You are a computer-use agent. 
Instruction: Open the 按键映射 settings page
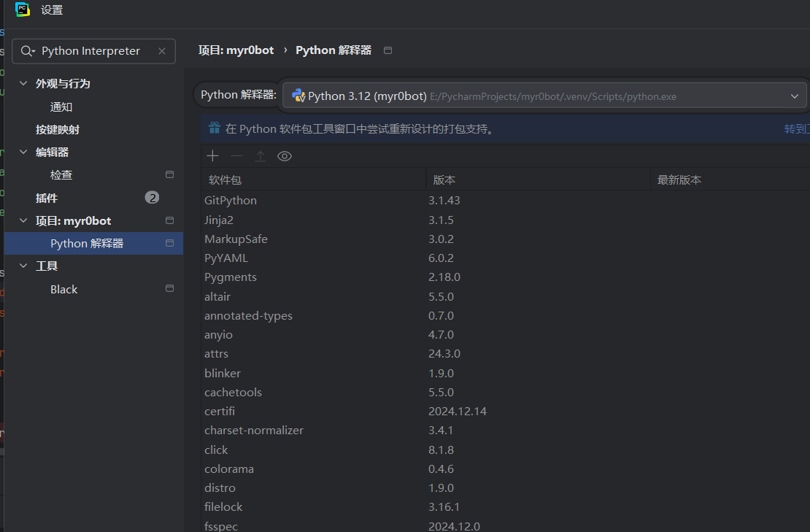coord(58,130)
